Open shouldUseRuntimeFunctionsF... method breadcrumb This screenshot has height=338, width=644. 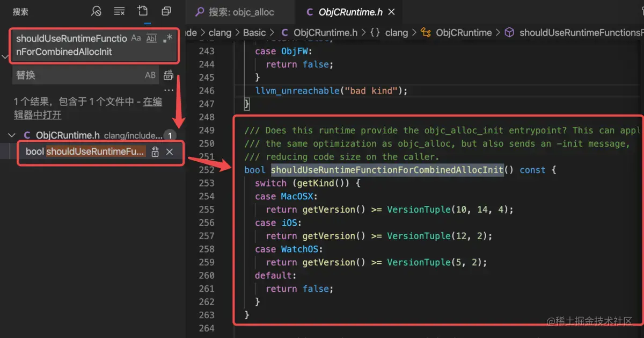[581, 33]
